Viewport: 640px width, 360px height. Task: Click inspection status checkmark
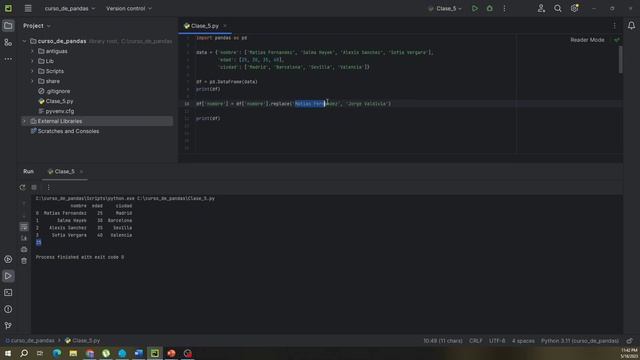tap(616, 40)
